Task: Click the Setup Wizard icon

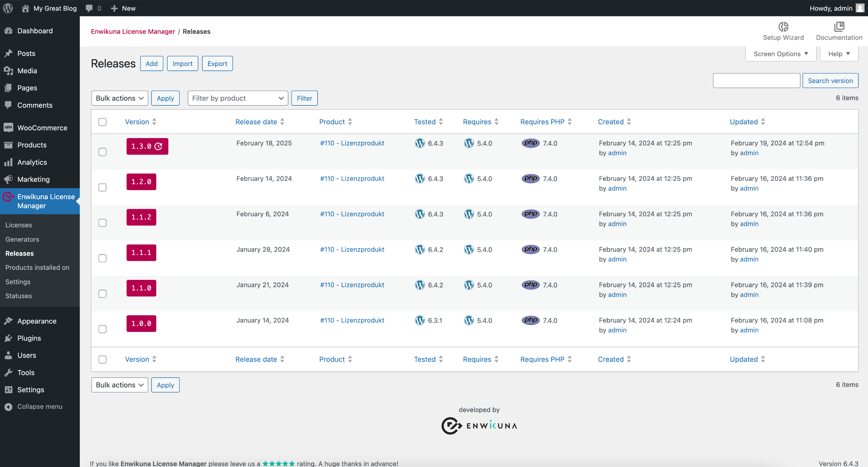Action: click(783, 27)
